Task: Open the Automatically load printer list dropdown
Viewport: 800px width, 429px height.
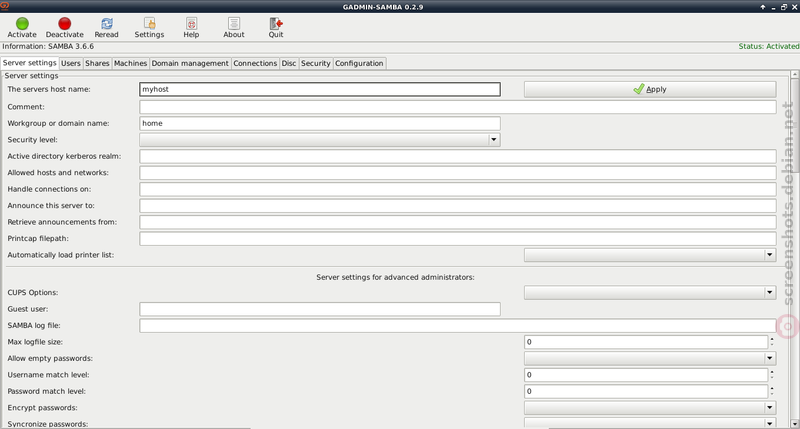Action: [x=650, y=255]
